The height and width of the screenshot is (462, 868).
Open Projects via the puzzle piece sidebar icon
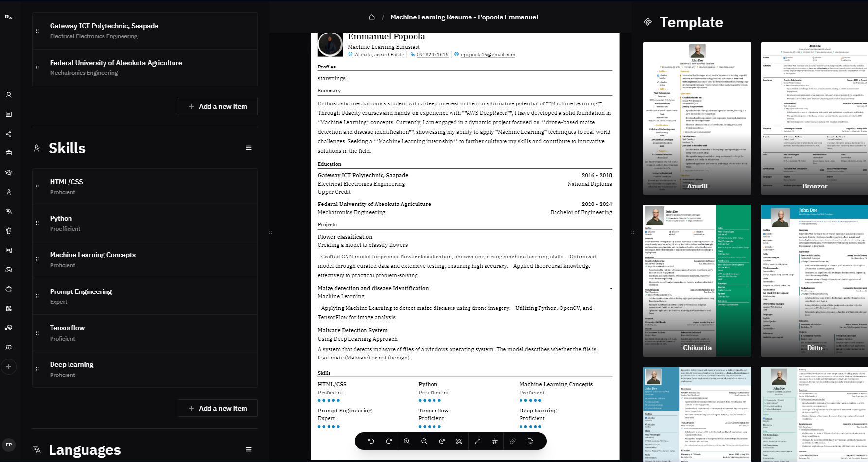9,289
